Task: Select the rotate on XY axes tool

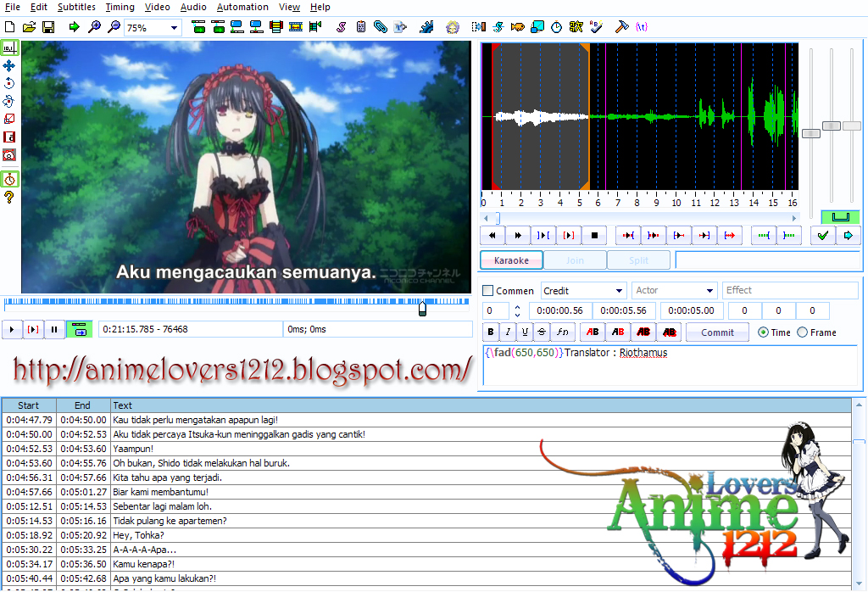Action: click(9, 101)
